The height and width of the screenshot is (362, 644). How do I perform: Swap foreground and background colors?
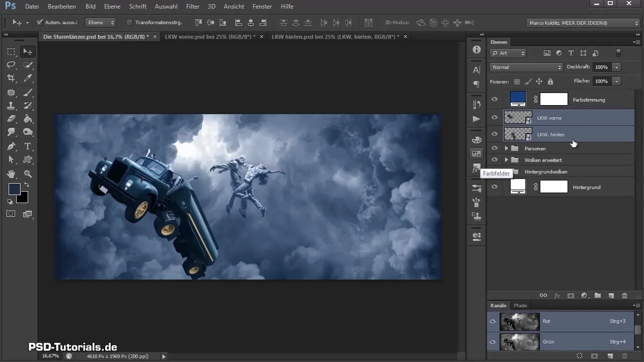(27, 185)
